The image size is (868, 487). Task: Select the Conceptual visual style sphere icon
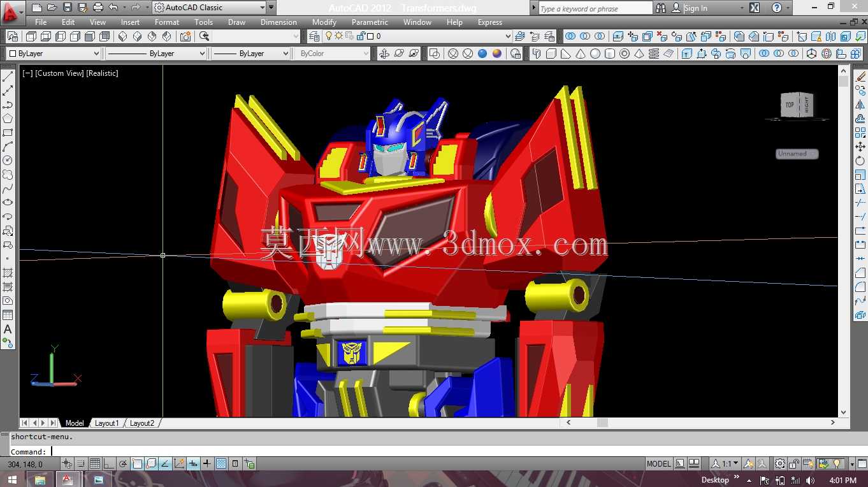coord(496,54)
